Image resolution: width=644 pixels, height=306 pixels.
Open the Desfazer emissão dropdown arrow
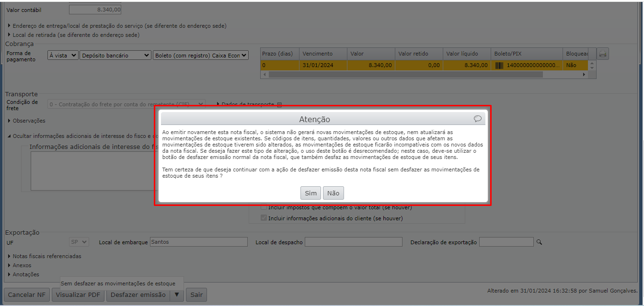(177, 295)
